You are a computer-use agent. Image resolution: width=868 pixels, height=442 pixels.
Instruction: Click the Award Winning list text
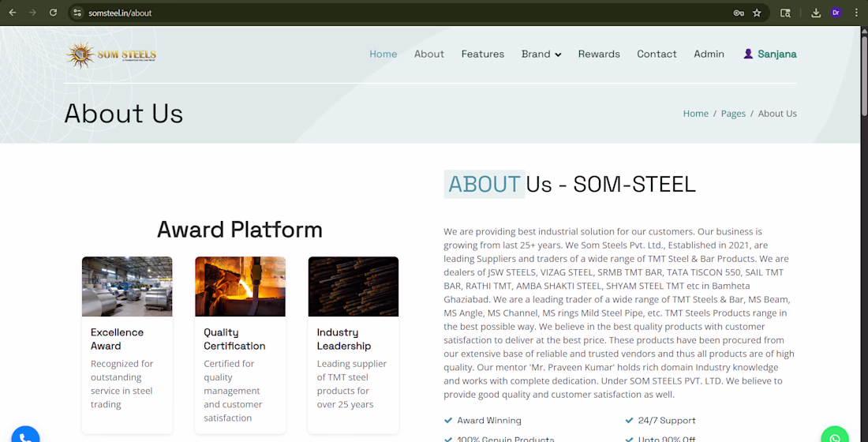tap(488, 421)
